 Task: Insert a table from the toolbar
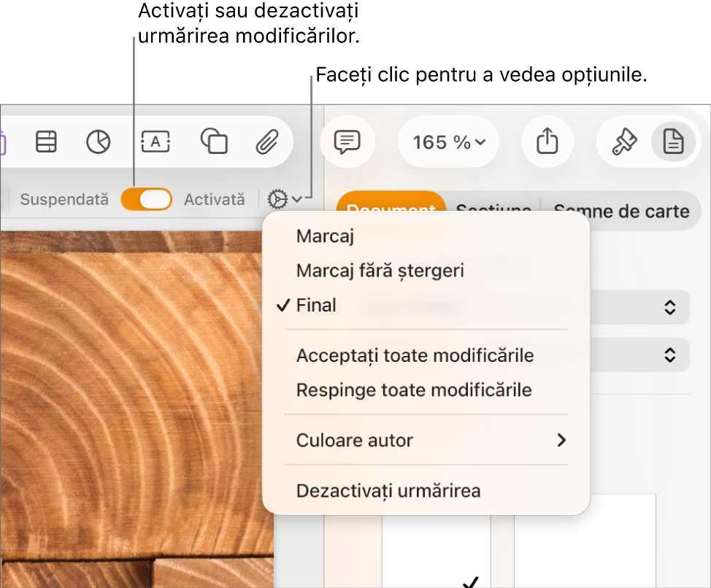pyautogui.click(x=46, y=142)
